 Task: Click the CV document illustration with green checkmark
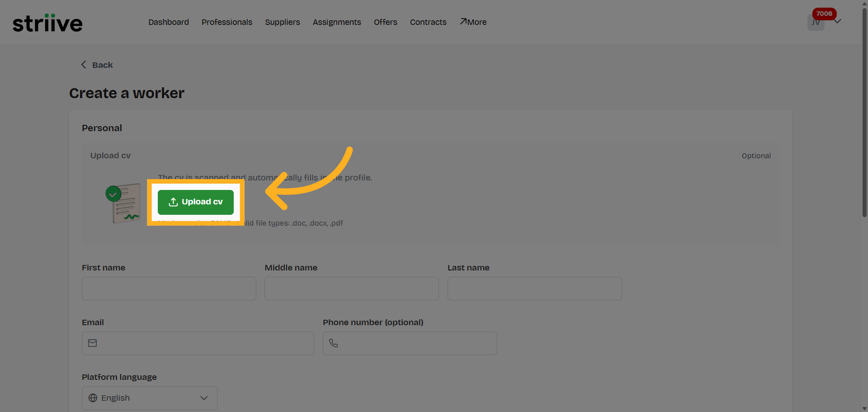[x=123, y=204]
